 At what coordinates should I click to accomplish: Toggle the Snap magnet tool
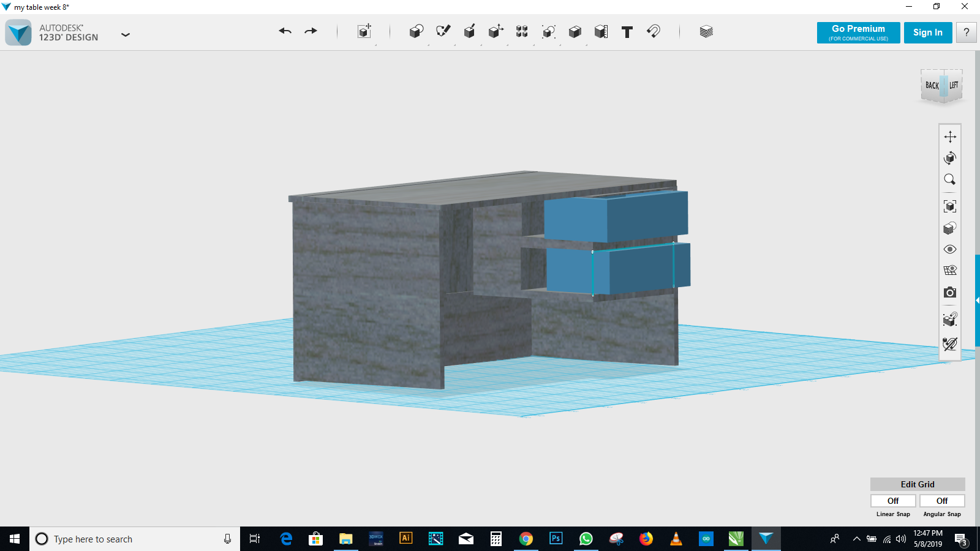(654, 31)
